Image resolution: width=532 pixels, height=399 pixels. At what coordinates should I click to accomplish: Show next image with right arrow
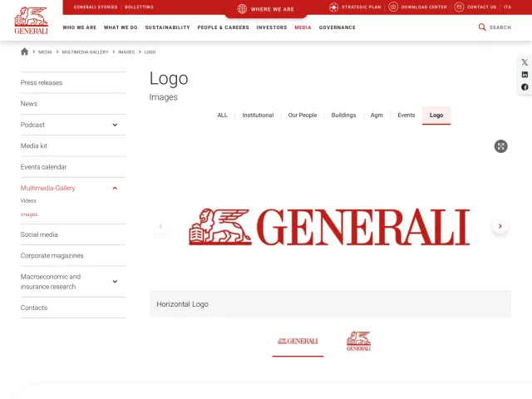coord(500,226)
